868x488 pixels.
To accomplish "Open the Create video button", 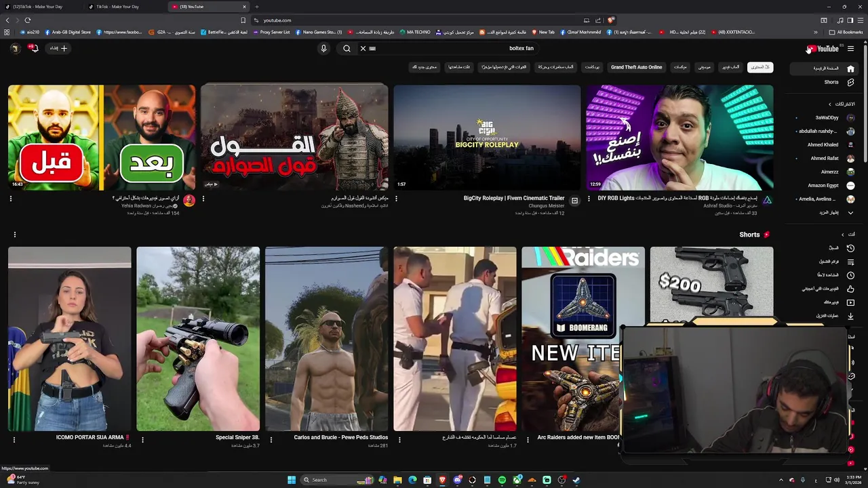I will 58,48.
